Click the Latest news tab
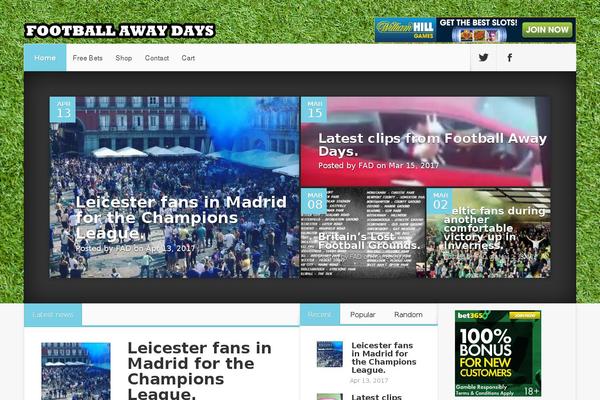Viewport: 600px width, 400px height. [x=53, y=315]
